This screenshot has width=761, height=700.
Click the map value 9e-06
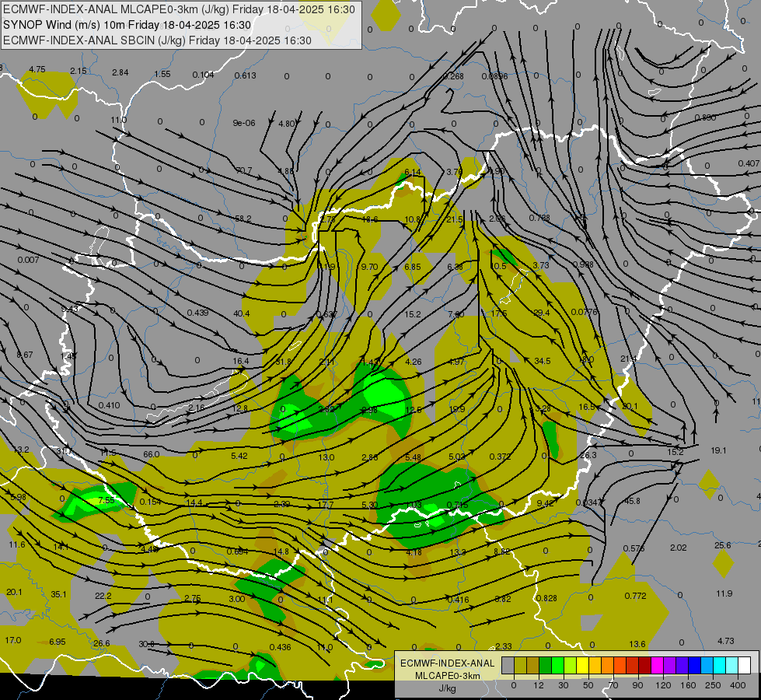pos(243,123)
